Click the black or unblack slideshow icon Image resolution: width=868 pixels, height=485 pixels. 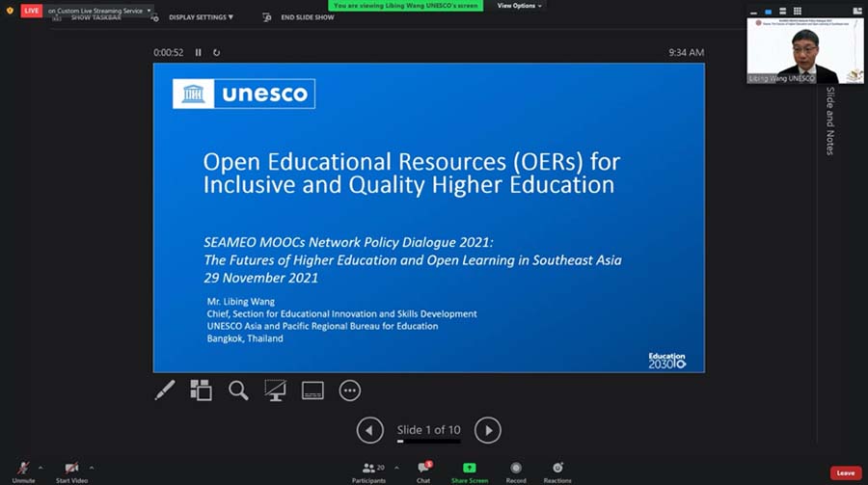(275, 391)
